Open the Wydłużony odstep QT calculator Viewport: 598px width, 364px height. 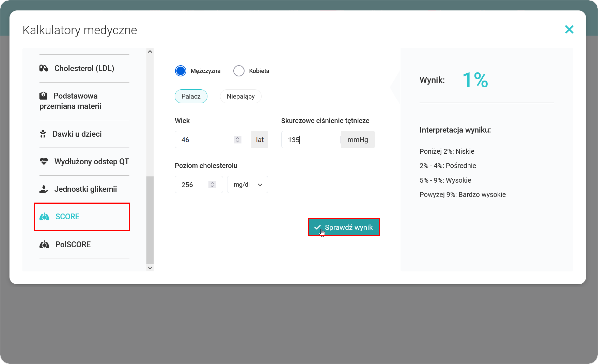[84, 161]
